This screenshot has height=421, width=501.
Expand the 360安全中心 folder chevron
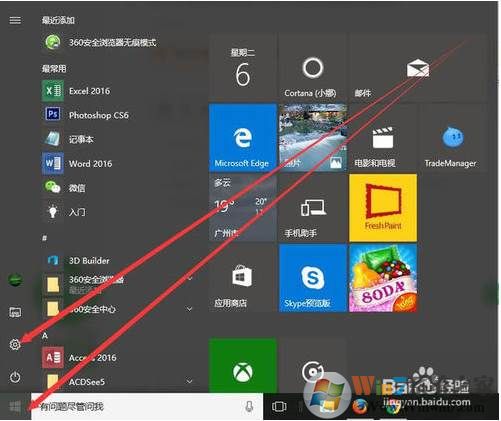189,309
